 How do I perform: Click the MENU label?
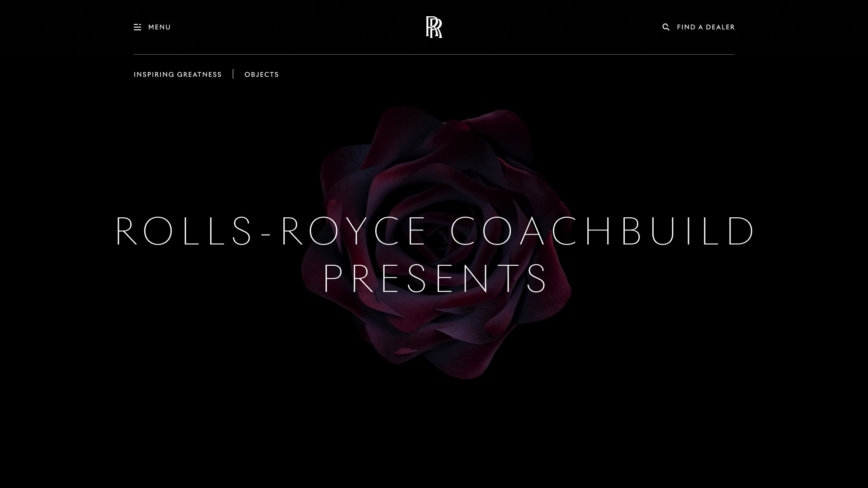160,27
